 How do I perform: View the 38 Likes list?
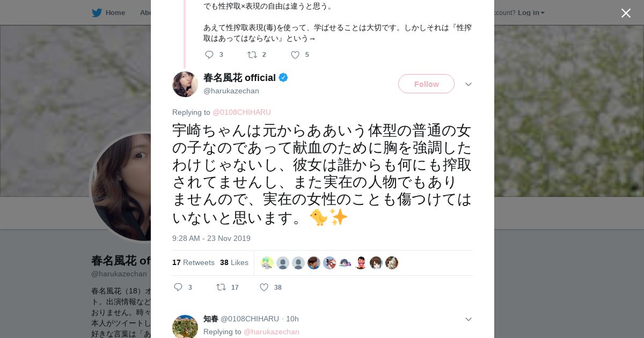coord(234,263)
